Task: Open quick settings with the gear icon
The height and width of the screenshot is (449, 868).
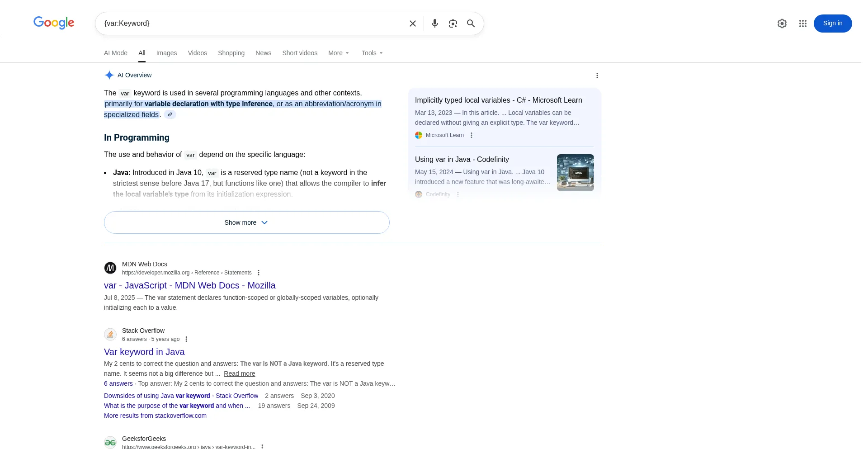Action: click(782, 23)
